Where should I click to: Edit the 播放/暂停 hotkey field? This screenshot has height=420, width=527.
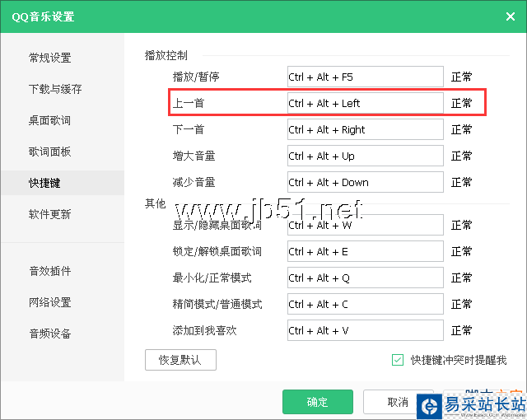pyautogui.click(x=366, y=77)
